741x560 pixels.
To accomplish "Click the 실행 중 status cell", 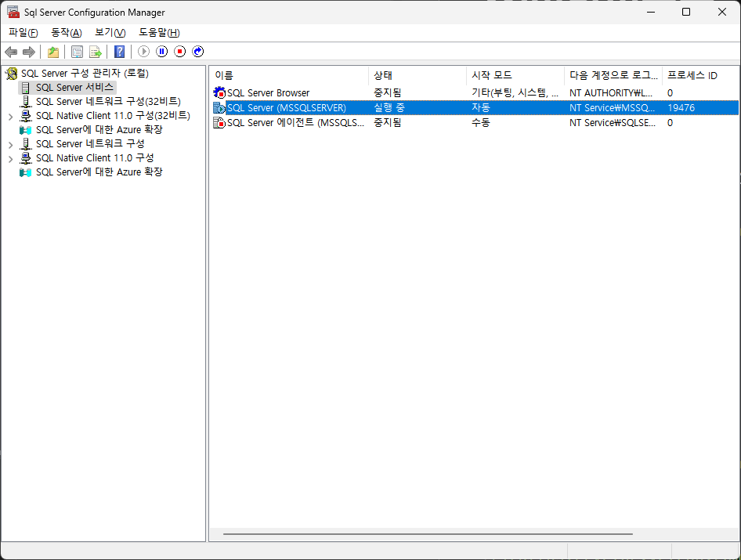I will tap(389, 108).
